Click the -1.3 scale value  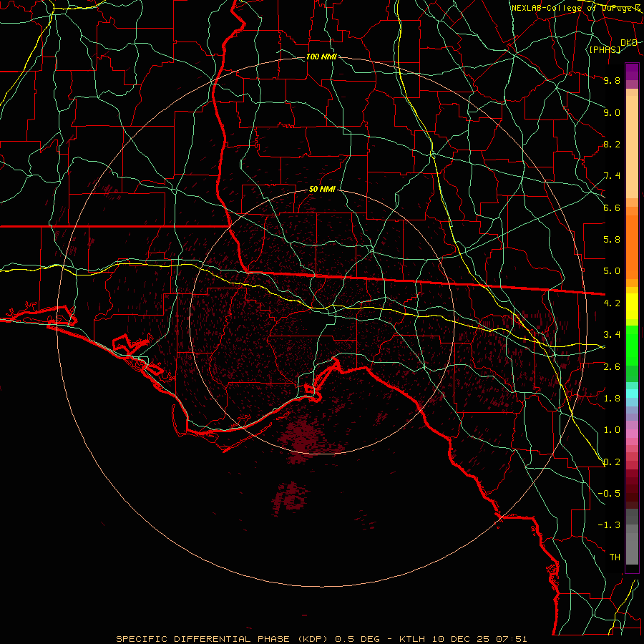pyautogui.click(x=609, y=525)
